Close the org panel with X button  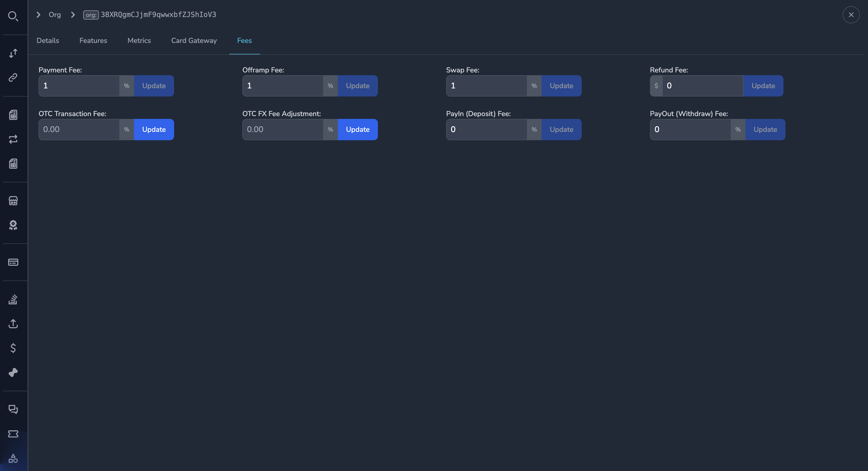851,14
